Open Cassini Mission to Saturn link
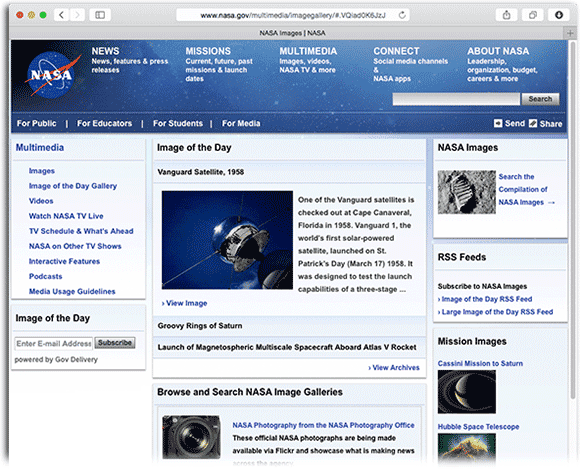The height and width of the screenshot is (470, 580). [480, 364]
